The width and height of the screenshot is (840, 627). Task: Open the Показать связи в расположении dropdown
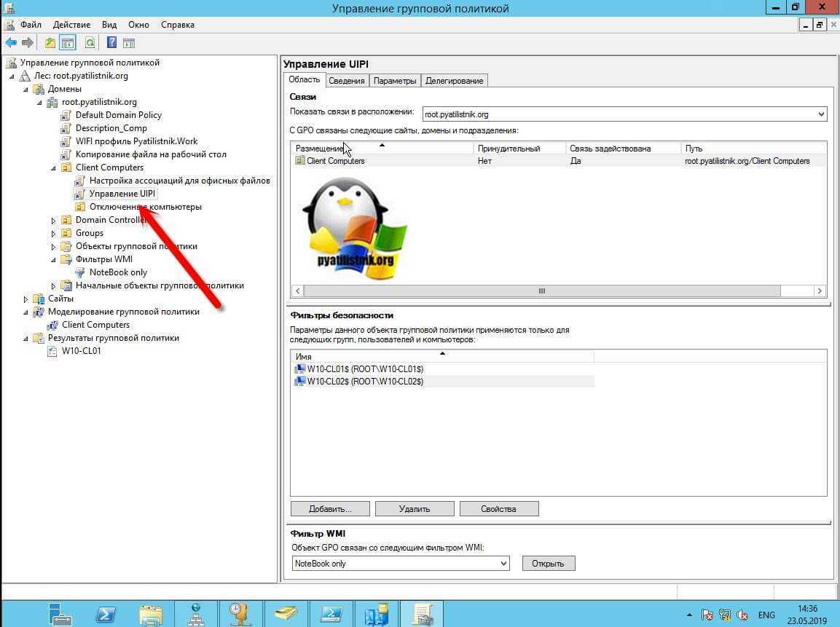[x=821, y=114]
